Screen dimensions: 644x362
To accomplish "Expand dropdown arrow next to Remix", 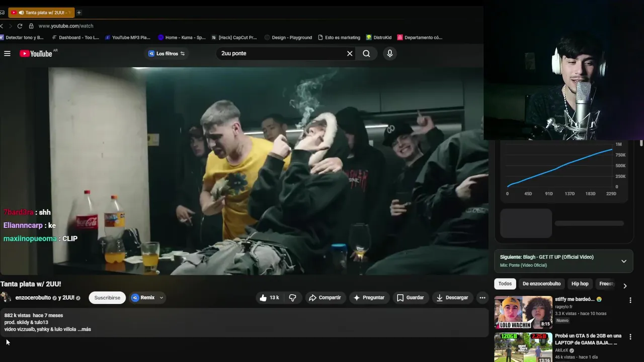I will [x=162, y=298].
